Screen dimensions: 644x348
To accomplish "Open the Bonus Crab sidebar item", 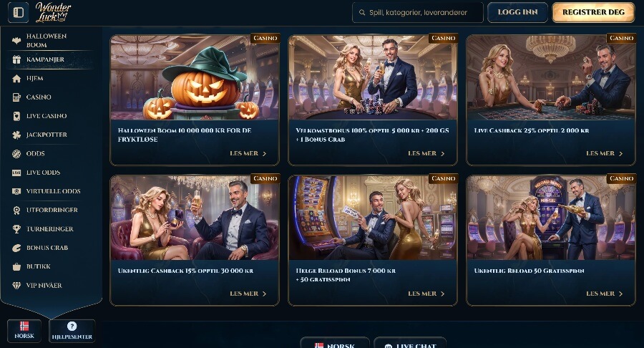I will coord(40,248).
